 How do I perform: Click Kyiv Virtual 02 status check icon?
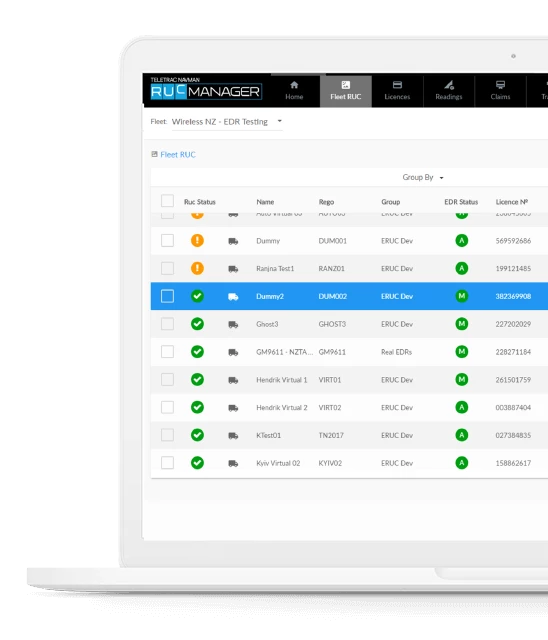(x=197, y=462)
